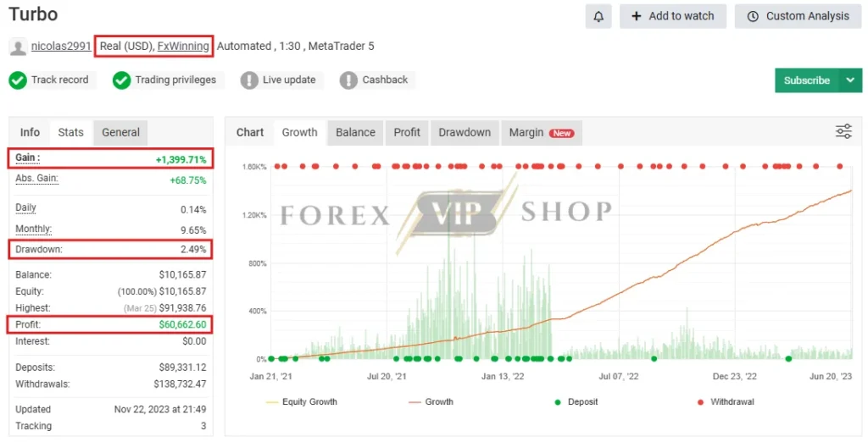Click the Live update label
This screenshot has height=442, width=868.
click(x=289, y=80)
